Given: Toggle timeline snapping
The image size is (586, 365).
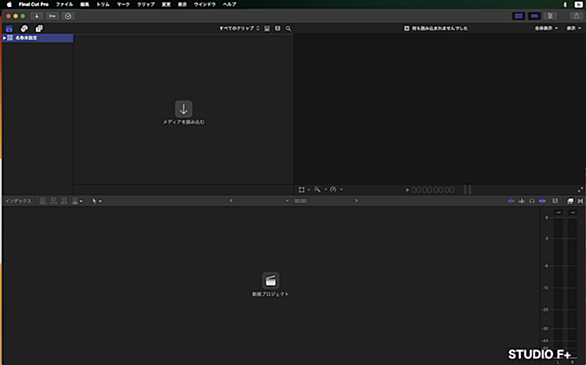Looking at the screenshot, I should (x=542, y=201).
